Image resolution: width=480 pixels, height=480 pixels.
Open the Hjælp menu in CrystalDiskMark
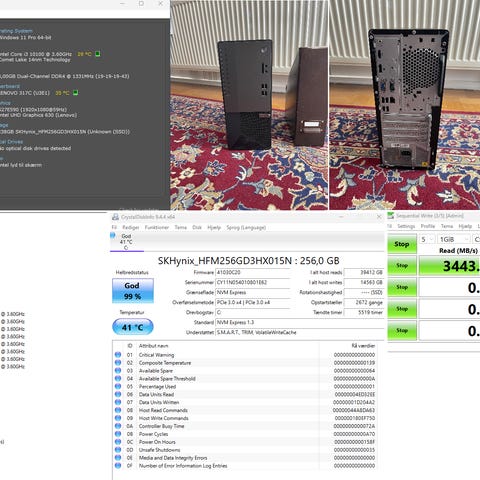click(465, 226)
